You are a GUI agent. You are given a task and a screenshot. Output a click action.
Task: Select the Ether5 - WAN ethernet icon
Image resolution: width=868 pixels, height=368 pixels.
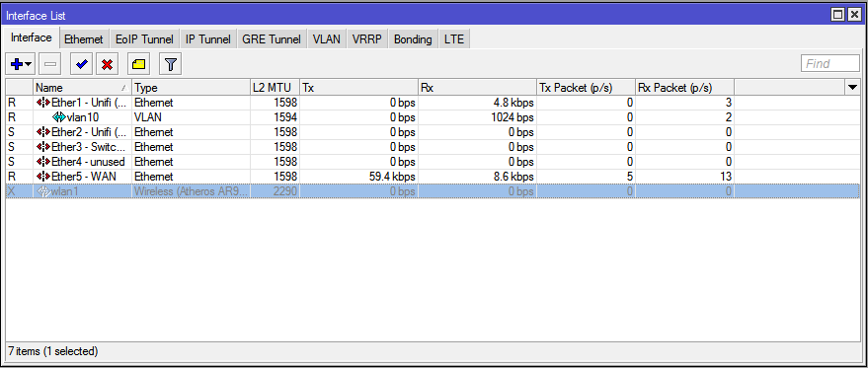[x=43, y=176]
